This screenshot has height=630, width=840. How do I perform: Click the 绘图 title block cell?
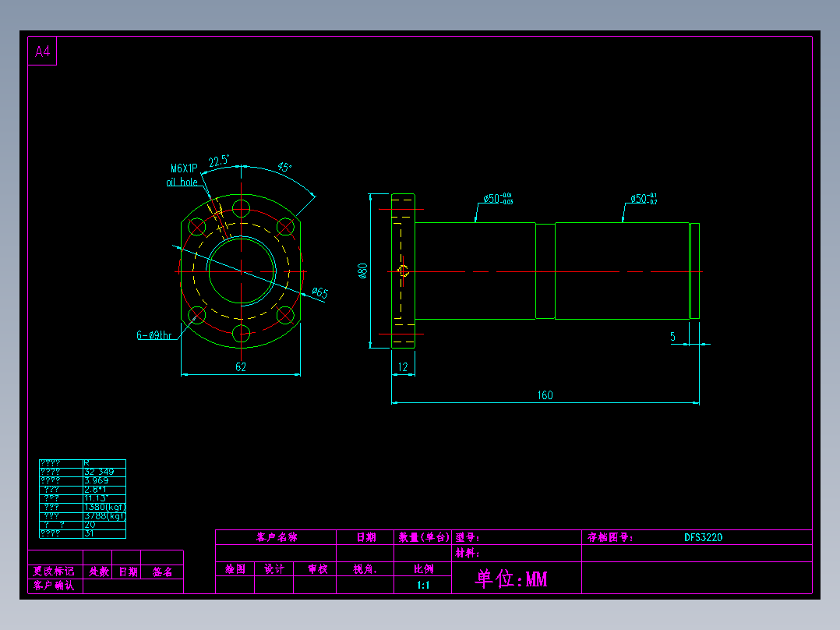(x=235, y=569)
